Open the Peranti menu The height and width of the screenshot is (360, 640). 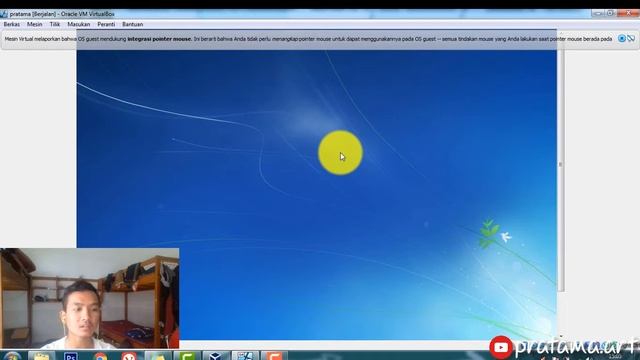tap(106, 24)
